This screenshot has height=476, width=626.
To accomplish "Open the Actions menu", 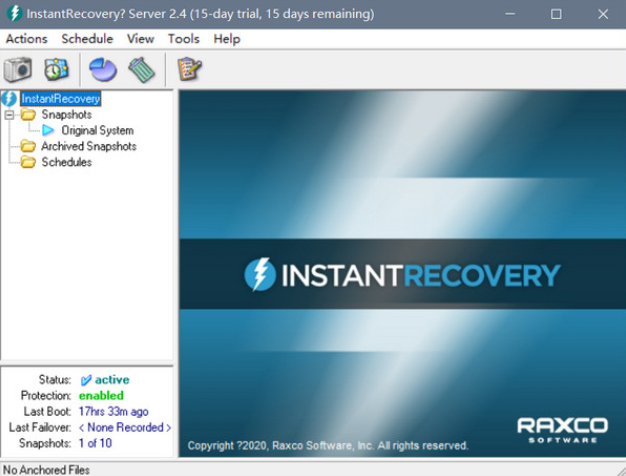I will 26,39.
